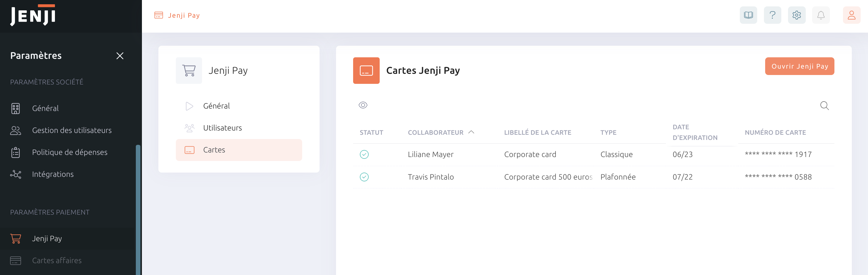Screen dimensions: 868x275
Task: Click the Intégrations nodes icon
Action: (16, 174)
